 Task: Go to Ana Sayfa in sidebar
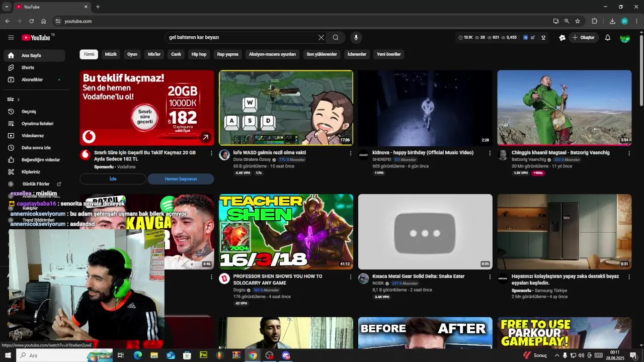pos(34,55)
